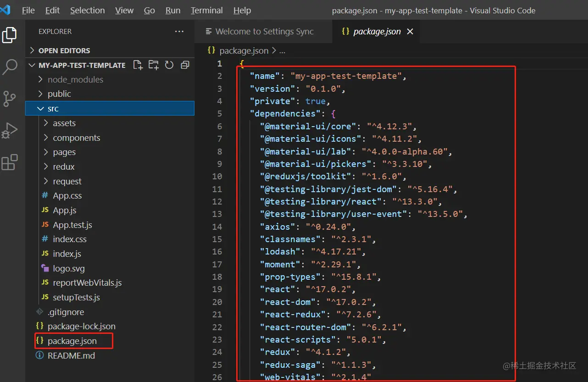Click the "private" true value
The width and height of the screenshot is (588, 382).
[316, 101]
